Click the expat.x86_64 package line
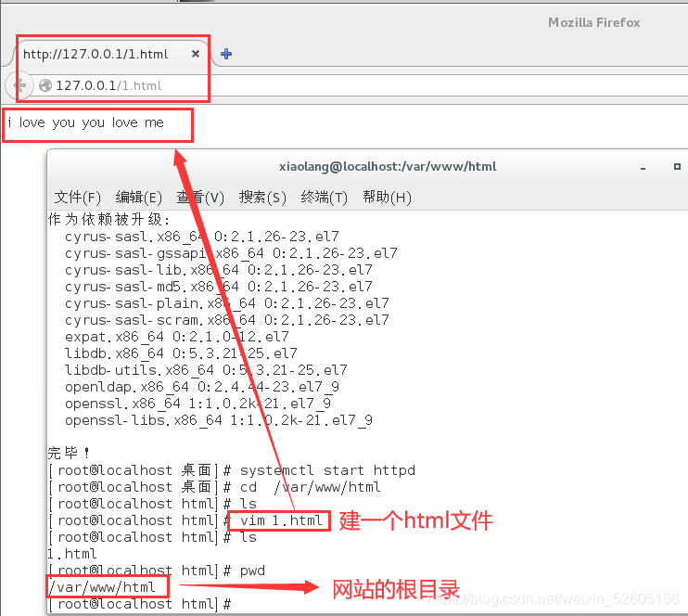The image size is (688, 616). tap(177, 337)
